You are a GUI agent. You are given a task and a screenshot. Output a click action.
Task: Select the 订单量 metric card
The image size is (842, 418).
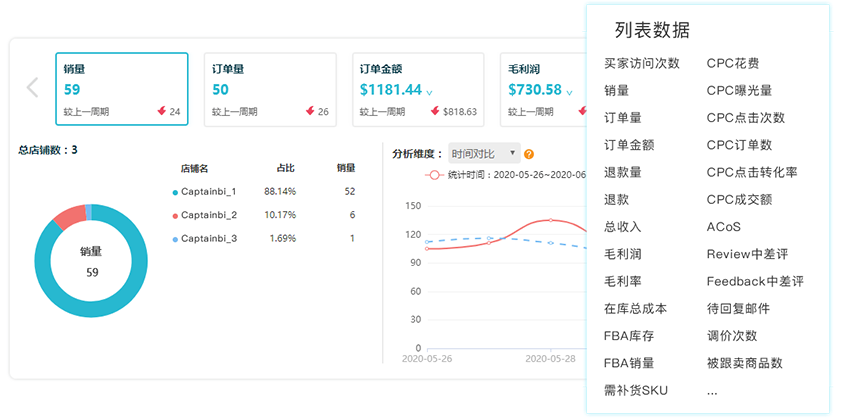click(270, 89)
